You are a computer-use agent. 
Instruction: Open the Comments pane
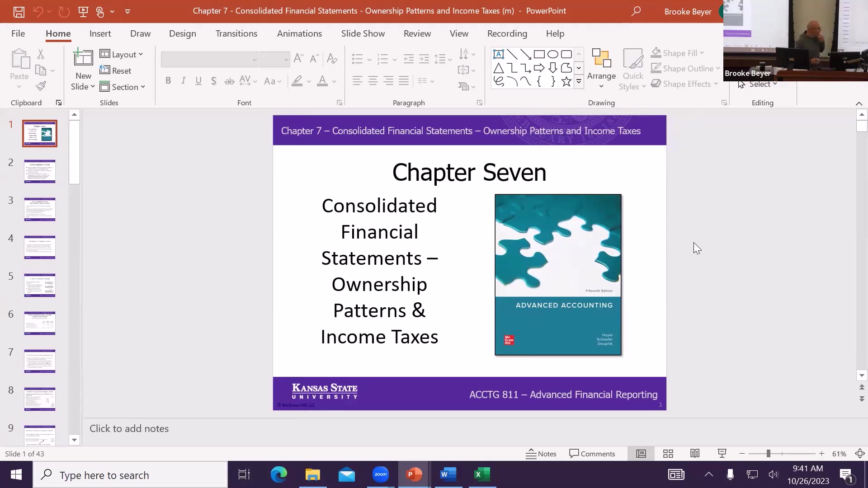coord(592,453)
